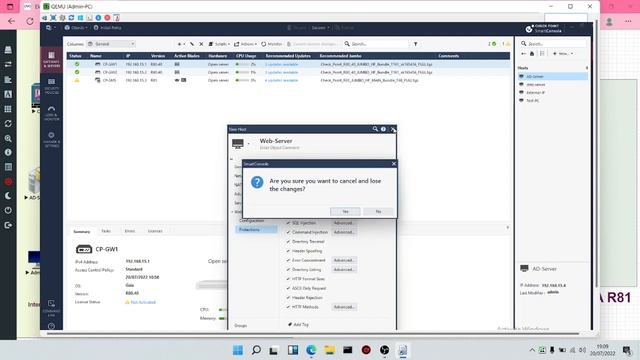
Task: Click Windows Start button on taskbar
Action: (238, 350)
